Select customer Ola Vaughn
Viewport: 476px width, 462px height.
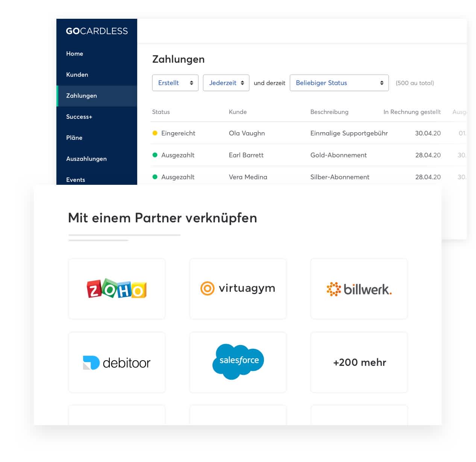coord(247,133)
